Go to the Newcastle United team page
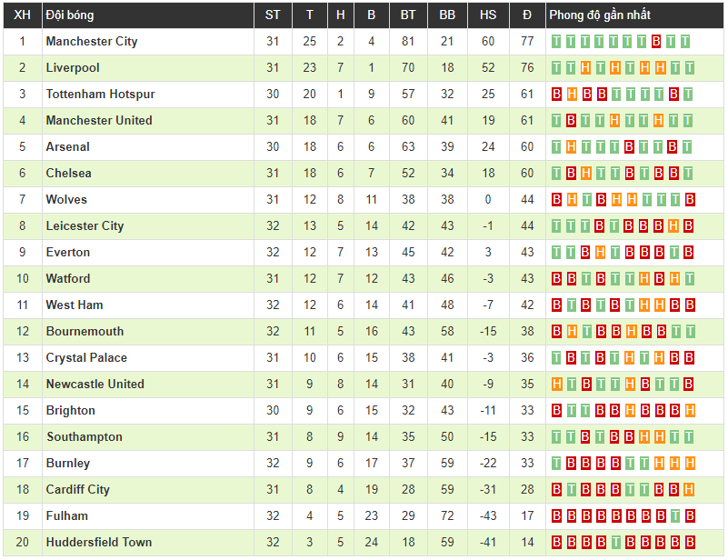 coord(95,385)
